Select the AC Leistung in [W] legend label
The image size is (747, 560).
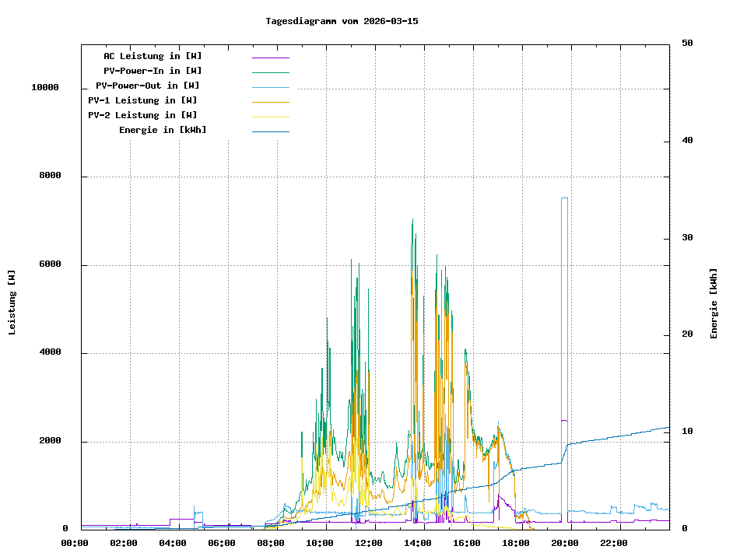point(153,56)
